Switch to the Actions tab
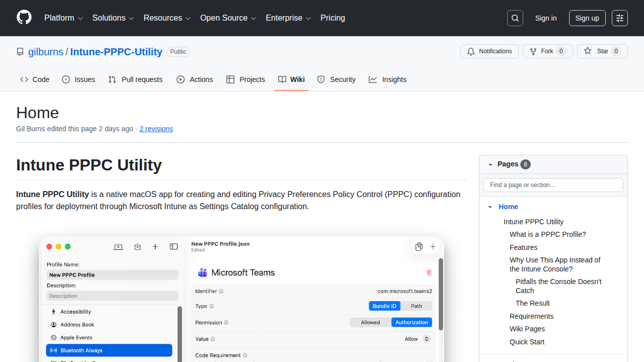This screenshot has width=644, height=362. (x=195, y=79)
